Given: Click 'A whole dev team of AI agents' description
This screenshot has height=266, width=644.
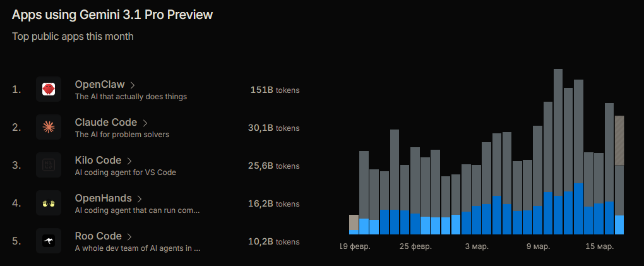Looking at the screenshot, I should click(137, 248).
